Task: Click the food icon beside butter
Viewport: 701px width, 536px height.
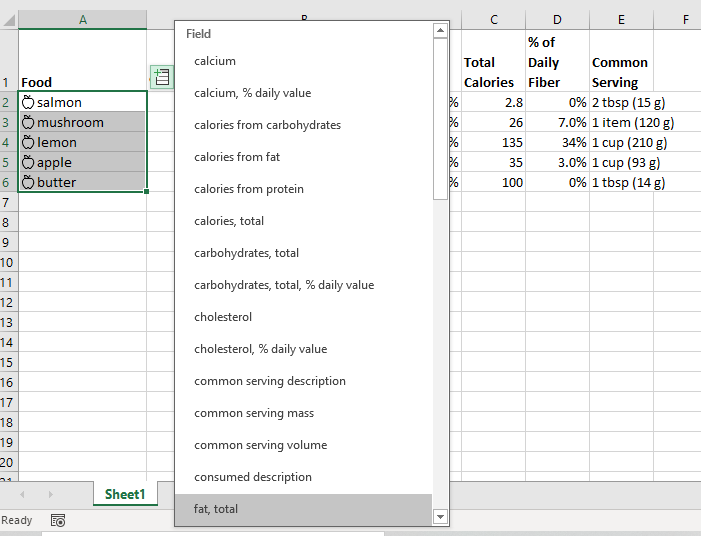Action: [x=28, y=182]
